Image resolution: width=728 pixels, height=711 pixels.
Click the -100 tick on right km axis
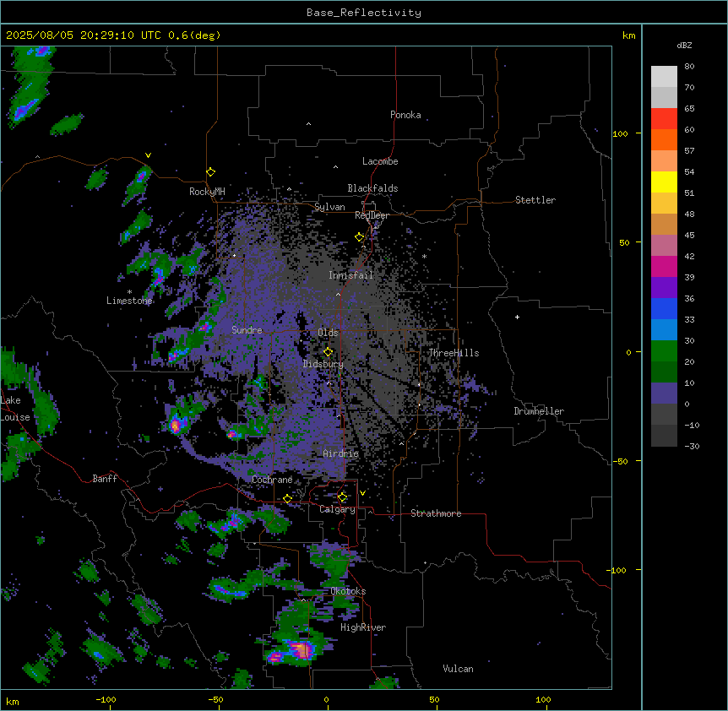click(617, 570)
